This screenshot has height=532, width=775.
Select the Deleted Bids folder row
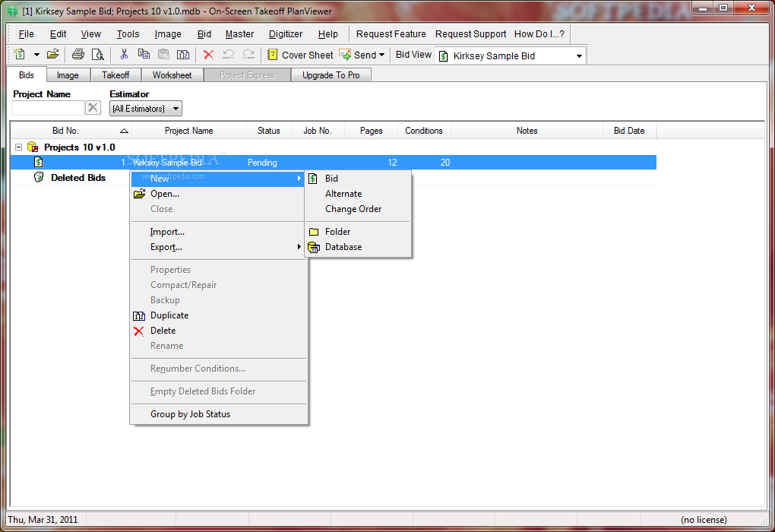(78, 178)
